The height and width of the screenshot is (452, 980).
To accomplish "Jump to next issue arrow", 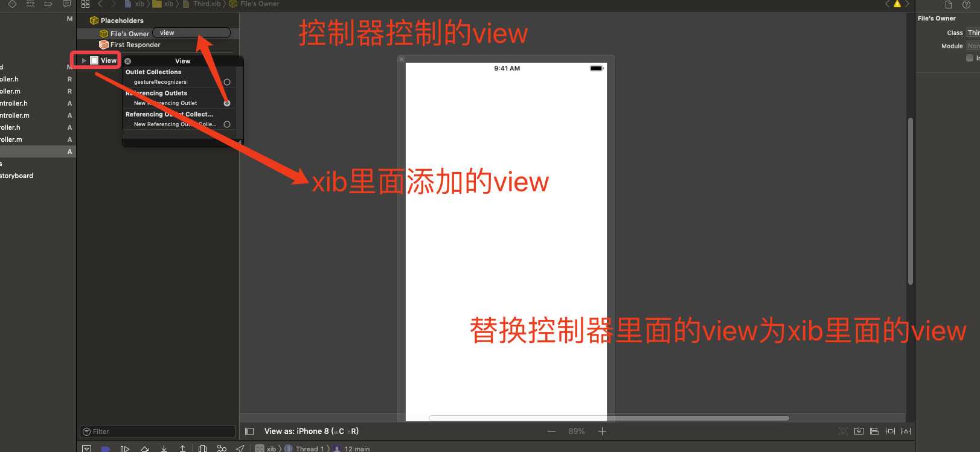I will [x=906, y=4].
